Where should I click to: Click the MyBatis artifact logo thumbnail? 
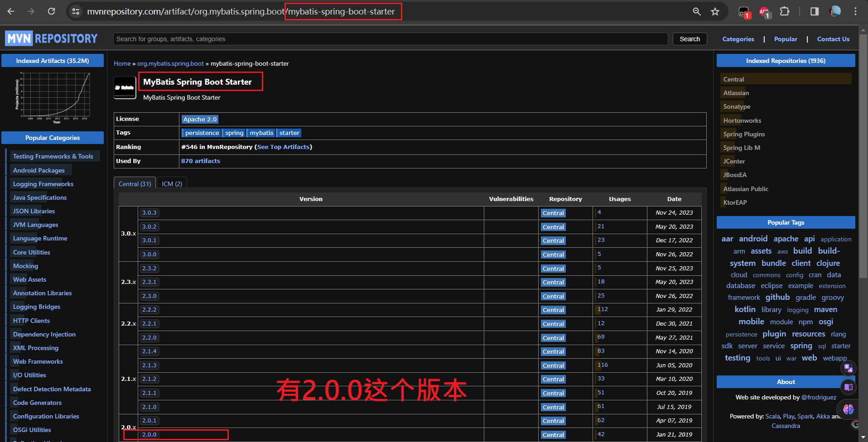click(125, 88)
